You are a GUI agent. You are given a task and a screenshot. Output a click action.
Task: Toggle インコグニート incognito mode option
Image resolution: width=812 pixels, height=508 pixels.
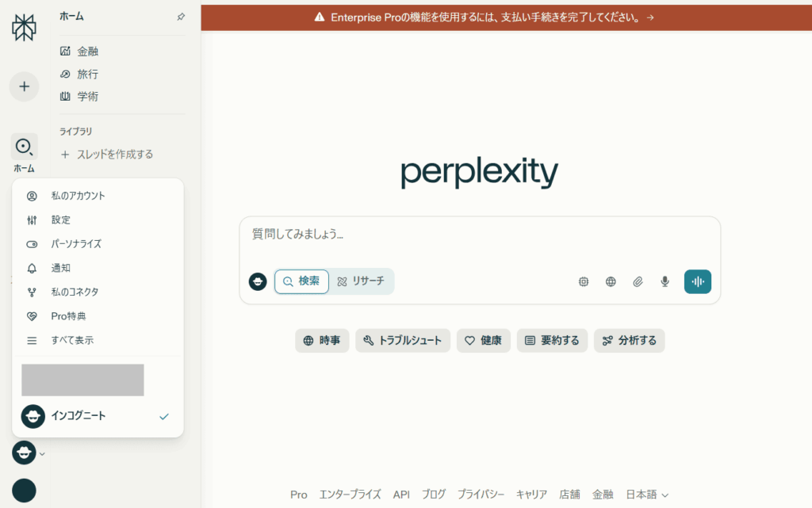click(x=98, y=416)
